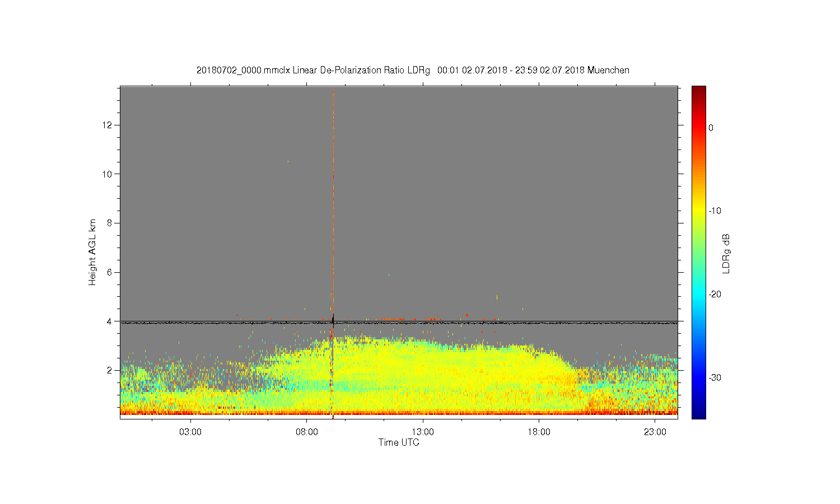
Task: Click the plot title mentioning Muenchen
Action: pyautogui.click(x=413, y=71)
